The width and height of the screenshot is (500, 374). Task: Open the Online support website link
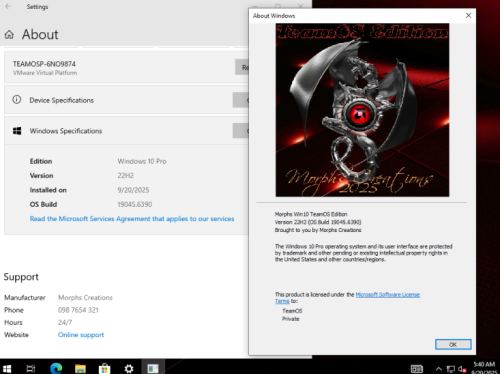click(x=81, y=335)
